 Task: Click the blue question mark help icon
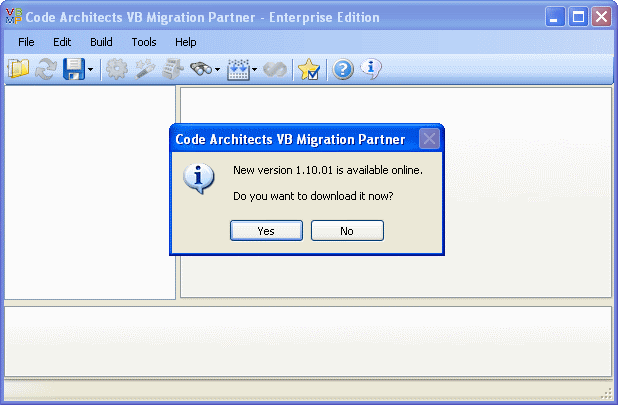point(343,69)
